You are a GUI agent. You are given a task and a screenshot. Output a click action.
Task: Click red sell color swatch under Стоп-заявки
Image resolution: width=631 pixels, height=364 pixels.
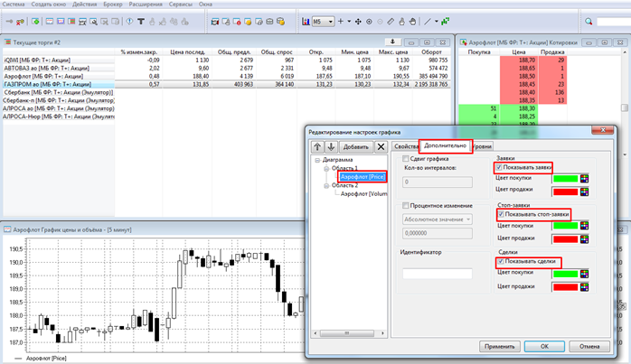point(565,239)
